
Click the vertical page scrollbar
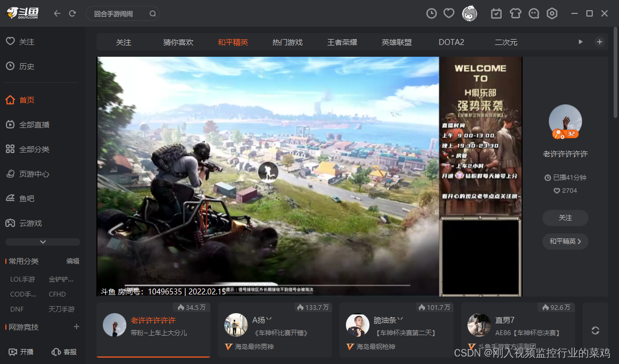coord(616,73)
